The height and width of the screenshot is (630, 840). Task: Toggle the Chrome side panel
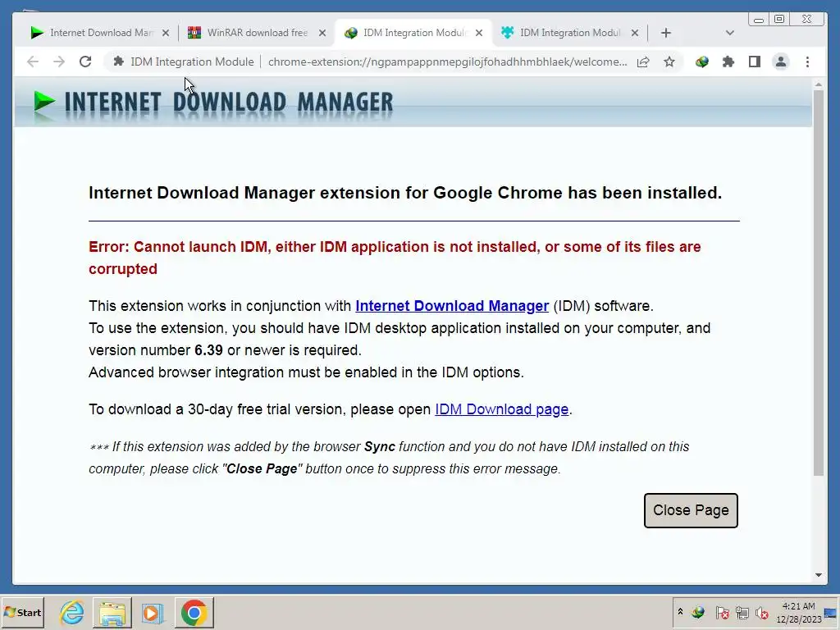pos(755,62)
